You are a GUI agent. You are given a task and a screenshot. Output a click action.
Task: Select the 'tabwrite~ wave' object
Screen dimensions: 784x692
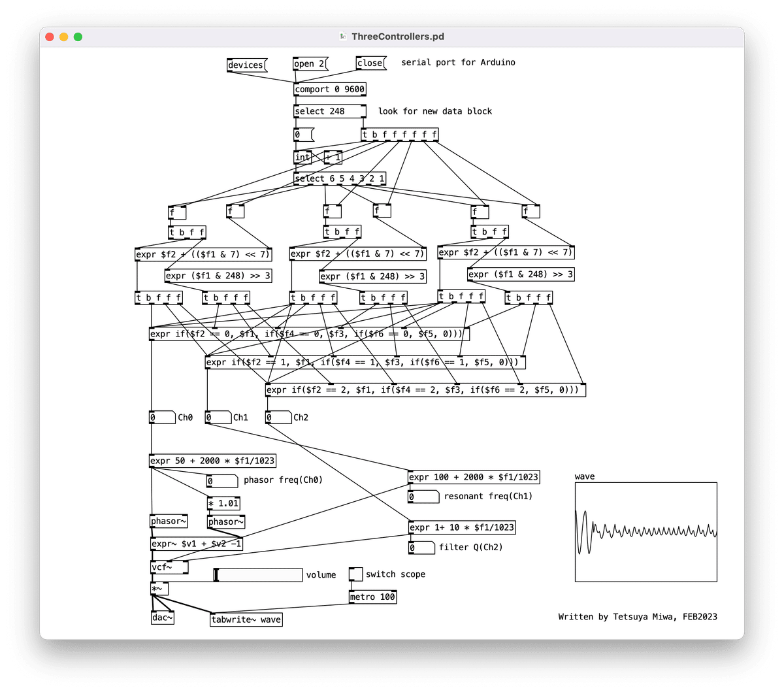[x=246, y=619]
